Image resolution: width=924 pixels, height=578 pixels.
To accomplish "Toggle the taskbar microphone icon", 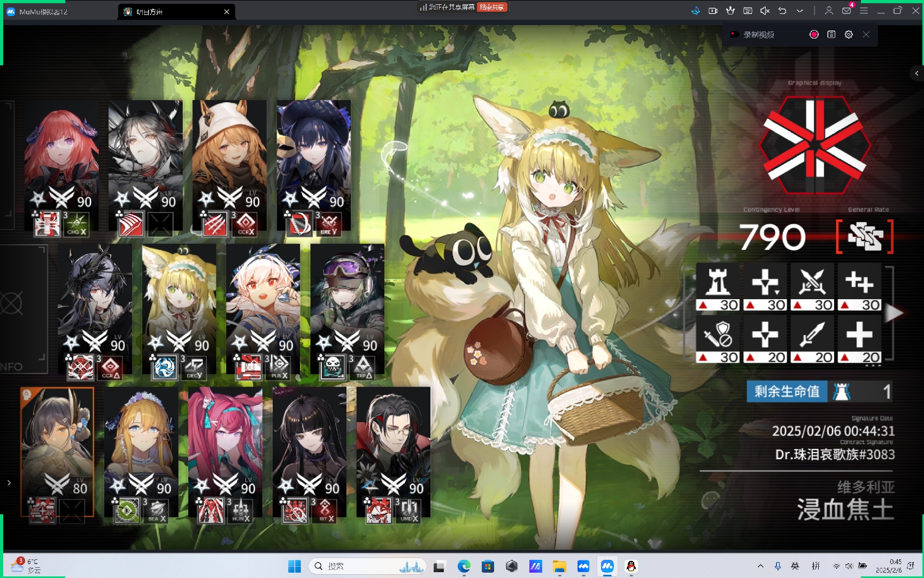I will [778, 566].
